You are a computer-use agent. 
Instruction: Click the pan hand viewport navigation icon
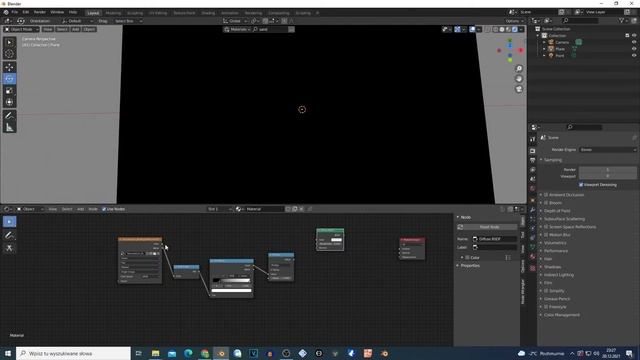pos(519,79)
